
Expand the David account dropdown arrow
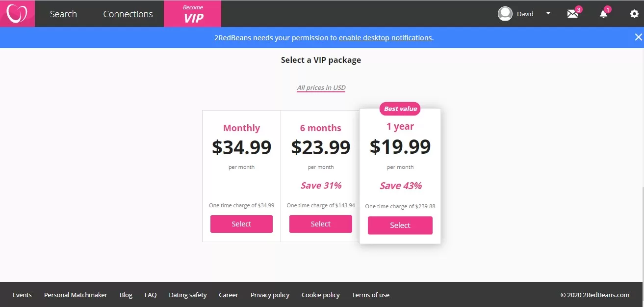[548, 14]
